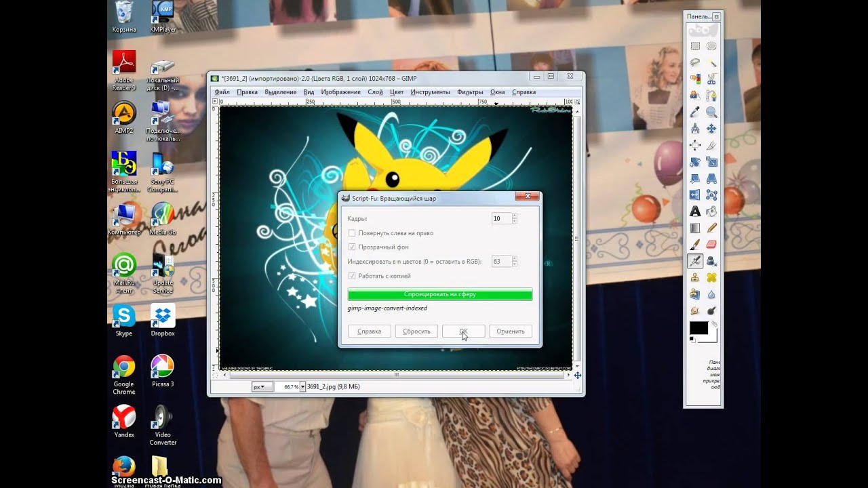This screenshot has height=488, width=868.
Task: Select the Ink tool
Action: (x=711, y=260)
